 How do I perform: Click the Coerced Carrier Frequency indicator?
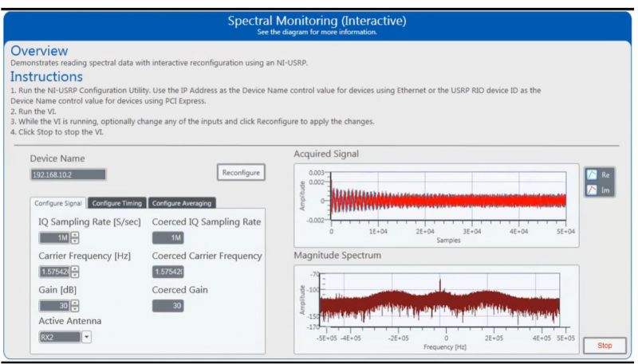[x=168, y=272]
